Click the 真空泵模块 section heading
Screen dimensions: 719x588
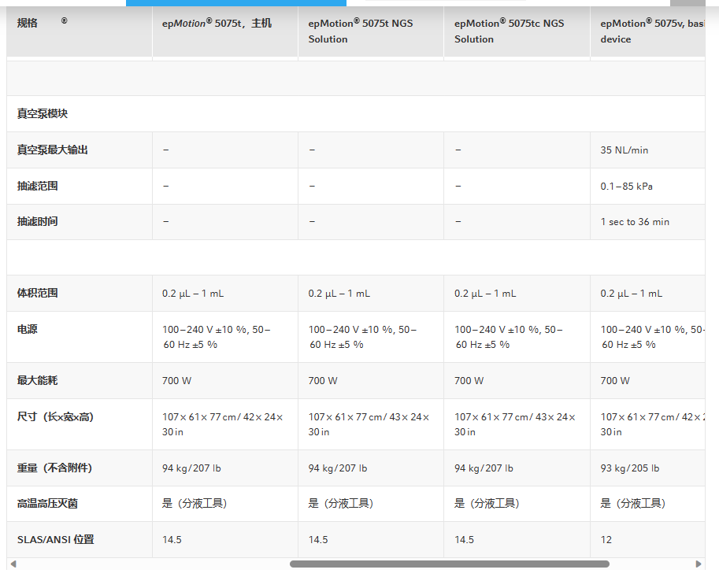43,114
